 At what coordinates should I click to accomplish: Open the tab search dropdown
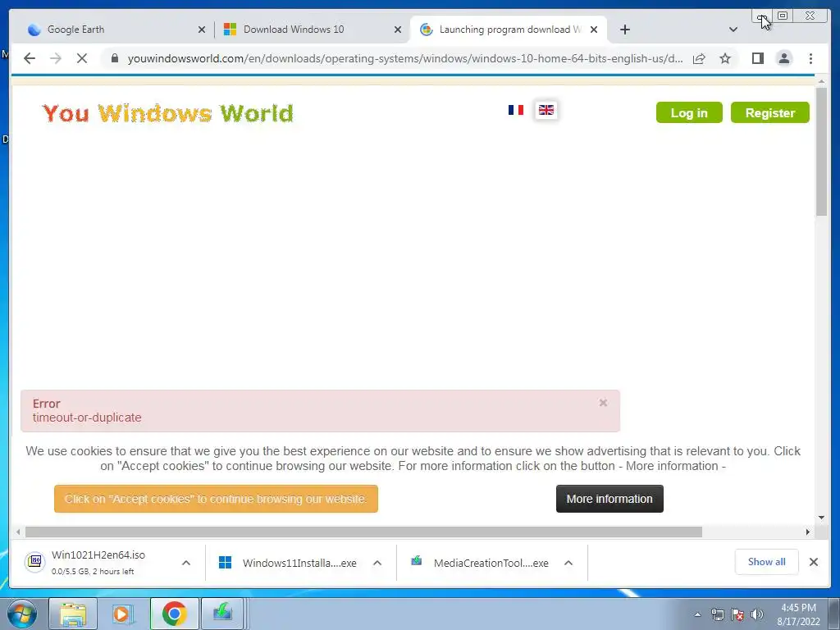click(733, 30)
